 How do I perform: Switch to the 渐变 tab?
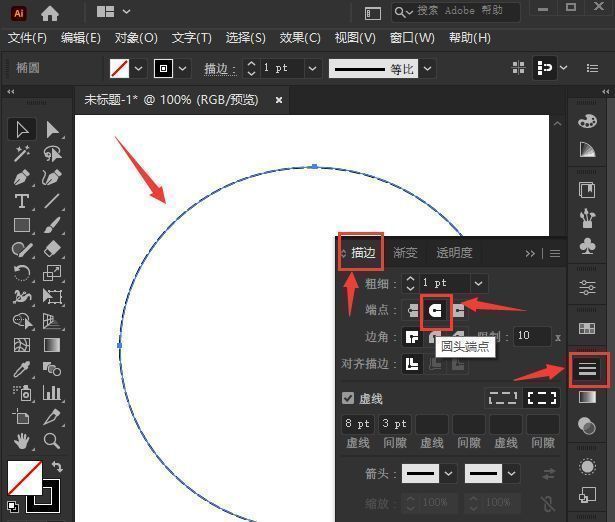[405, 253]
